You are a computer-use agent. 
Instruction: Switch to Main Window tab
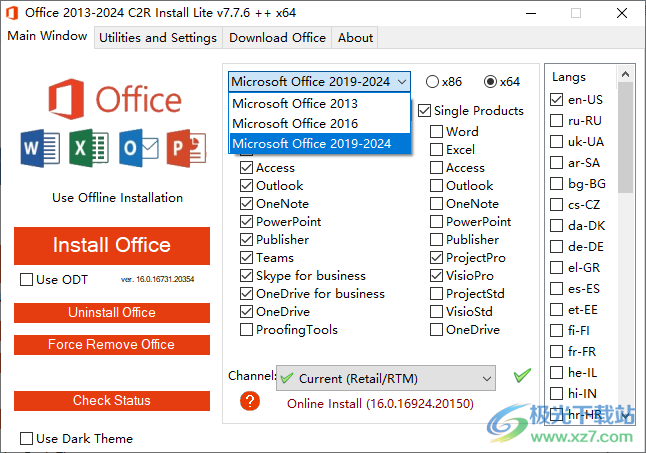pos(47,36)
